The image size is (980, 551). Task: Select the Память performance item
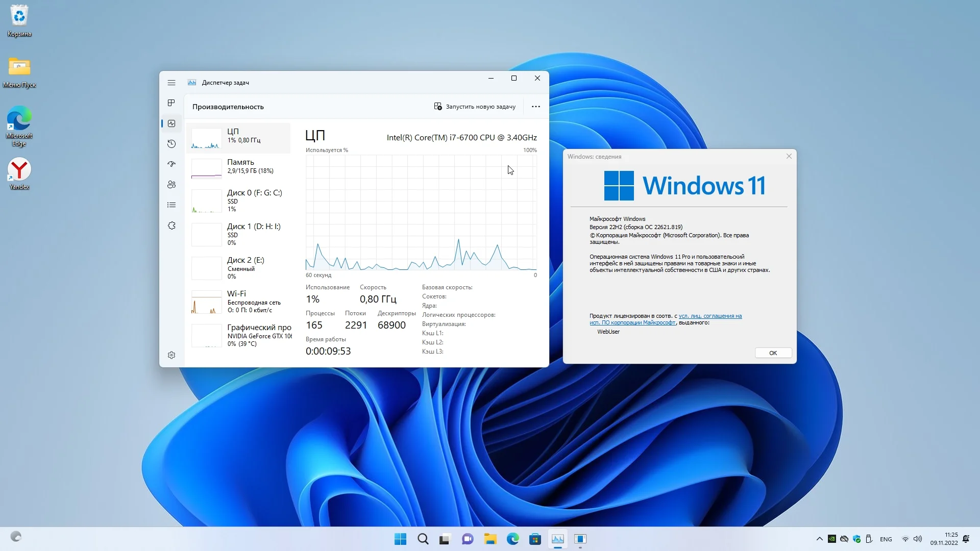239,167
